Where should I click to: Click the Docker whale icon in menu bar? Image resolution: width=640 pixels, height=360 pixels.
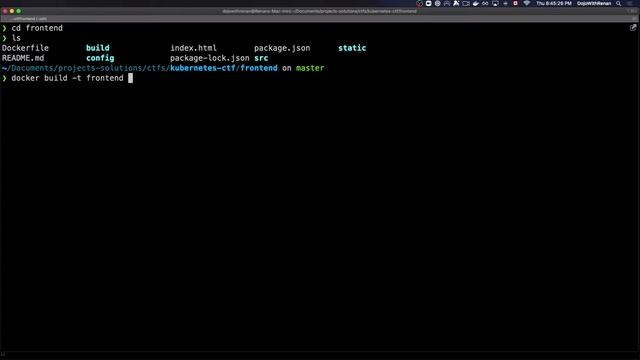[x=476, y=3]
